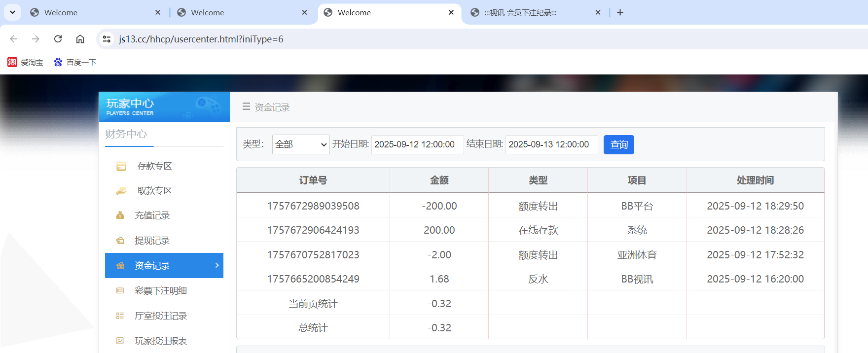Click the 提现记录 sidebar icon
The image size is (868, 353).
tap(120, 241)
